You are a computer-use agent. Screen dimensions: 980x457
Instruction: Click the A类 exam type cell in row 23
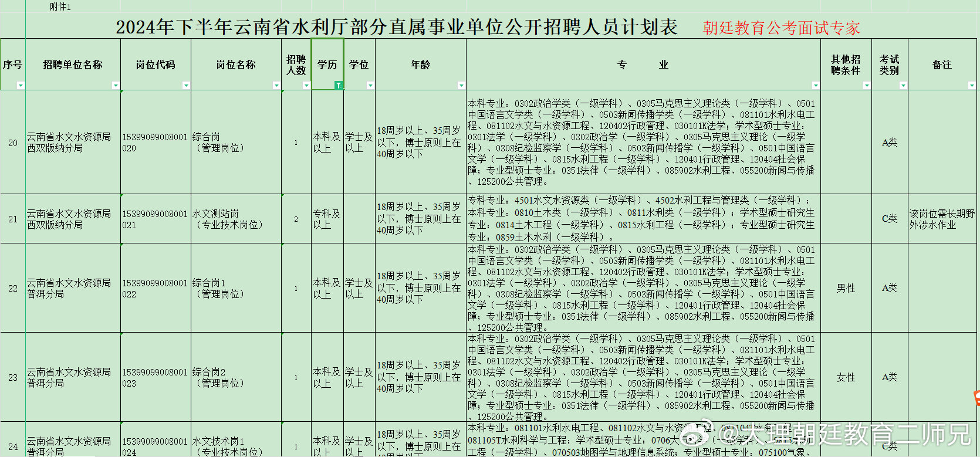click(890, 377)
